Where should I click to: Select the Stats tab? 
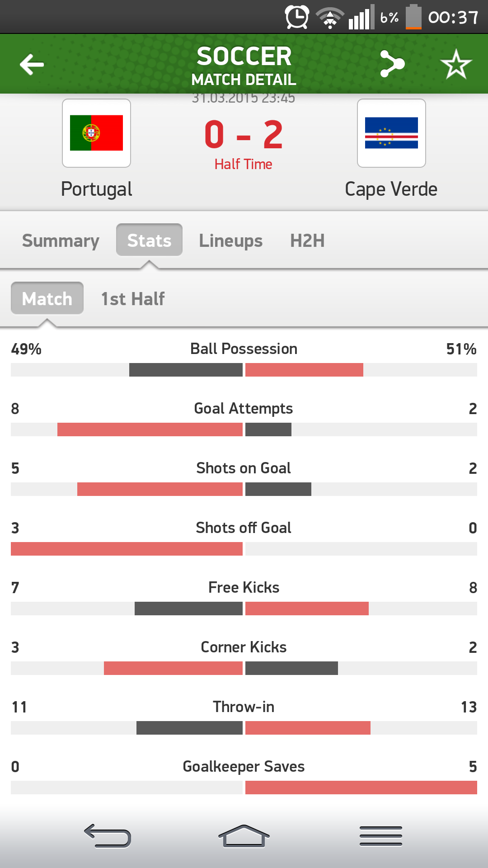pos(149,240)
